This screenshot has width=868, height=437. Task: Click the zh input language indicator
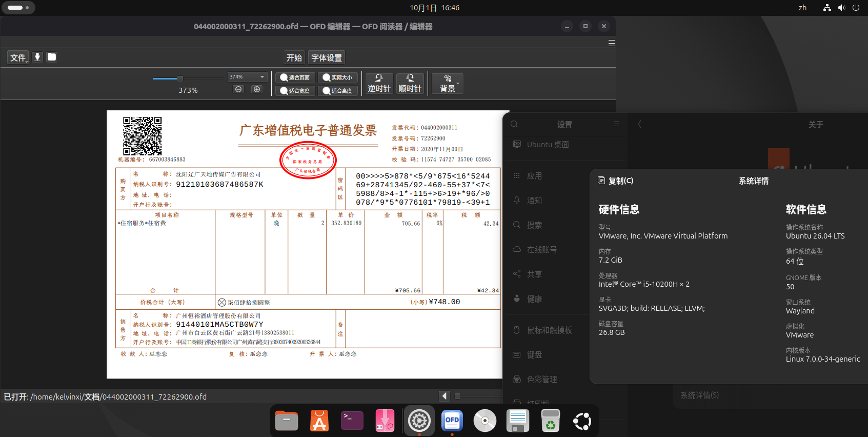pos(802,8)
